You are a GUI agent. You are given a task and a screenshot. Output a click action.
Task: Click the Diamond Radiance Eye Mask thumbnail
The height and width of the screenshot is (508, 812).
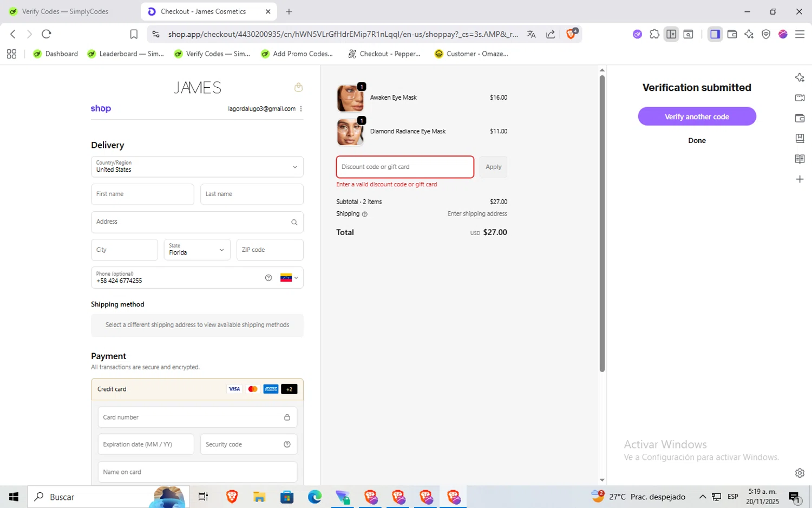pos(350,132)
